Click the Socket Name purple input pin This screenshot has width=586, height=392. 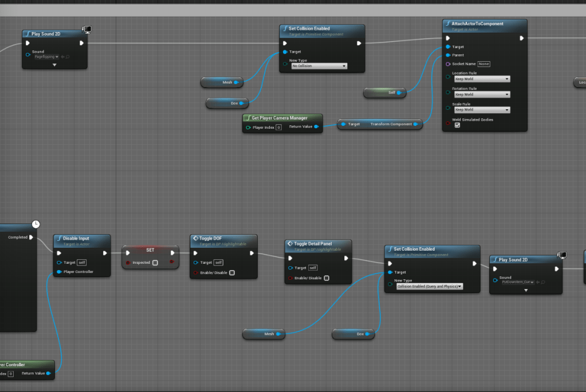[448, 64]
